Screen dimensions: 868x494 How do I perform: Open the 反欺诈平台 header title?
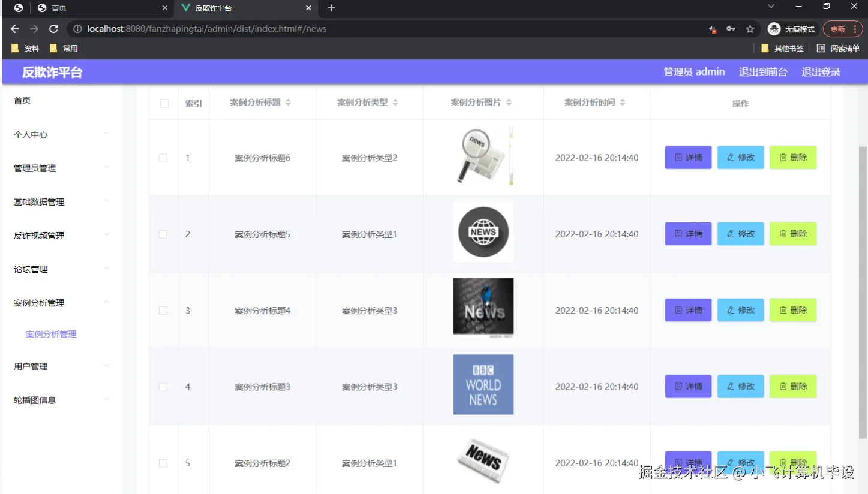coord(52,73)
